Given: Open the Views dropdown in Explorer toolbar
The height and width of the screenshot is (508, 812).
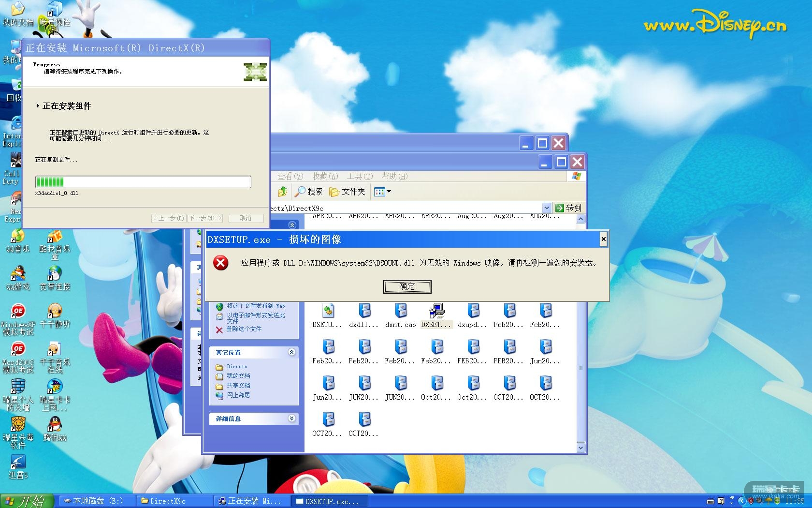Looking at the screenshot, I should (x=382, y=192).
